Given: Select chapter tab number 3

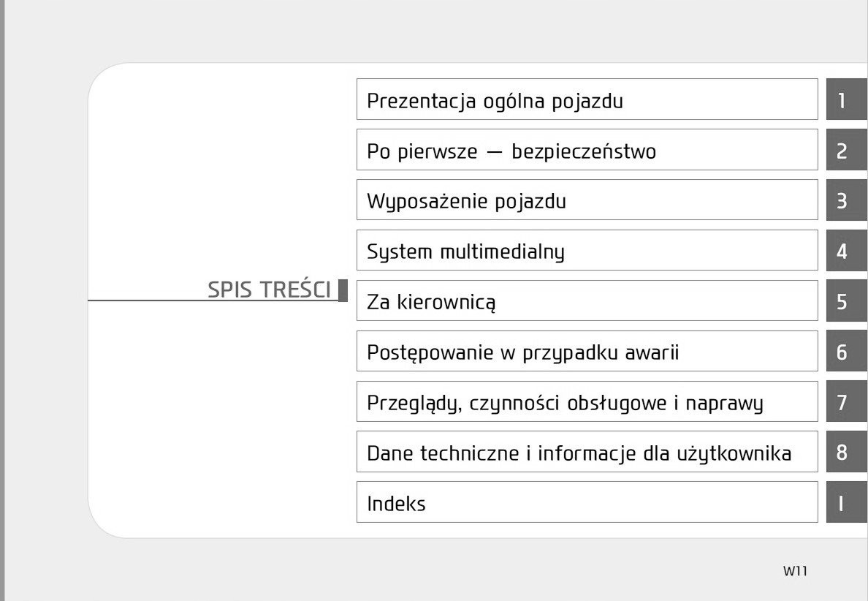Looking at the screenshot, I should pyautogui.click(x=845, y=200).
